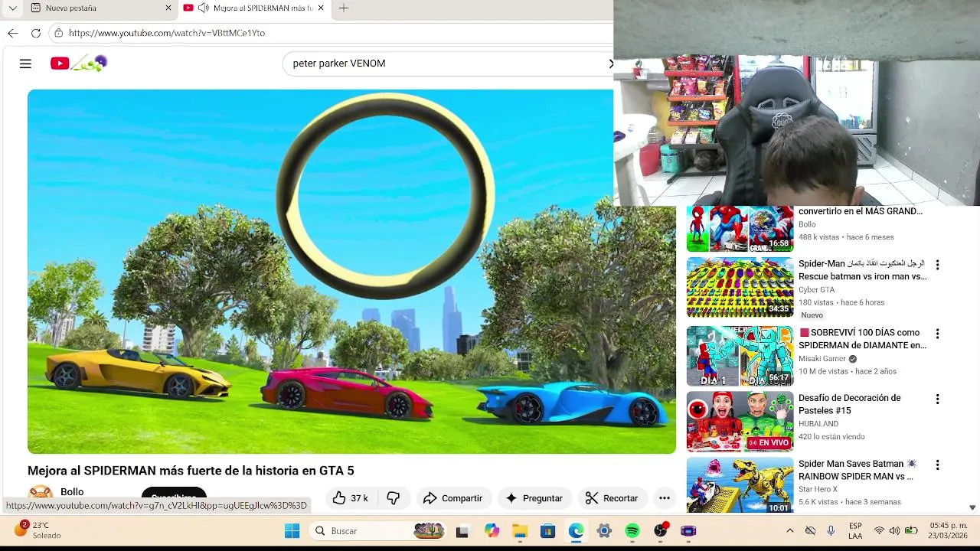Open options for Cyber GTA video

(937, 265)
